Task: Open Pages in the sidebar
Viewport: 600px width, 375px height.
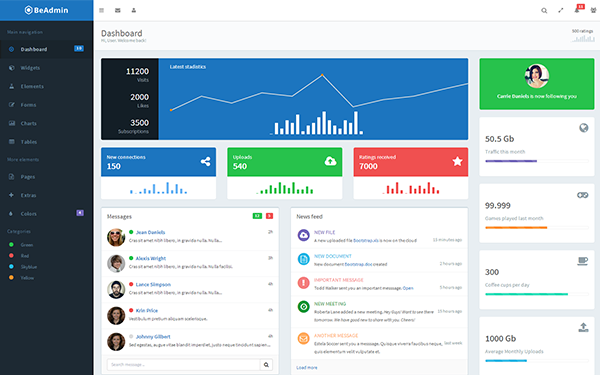Action: pos(46,177)
